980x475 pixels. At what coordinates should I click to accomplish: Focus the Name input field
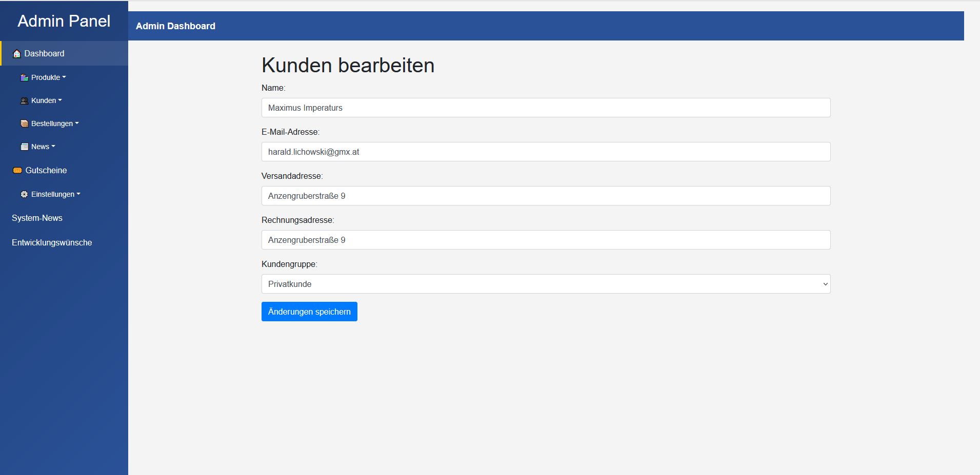point(546,108)
